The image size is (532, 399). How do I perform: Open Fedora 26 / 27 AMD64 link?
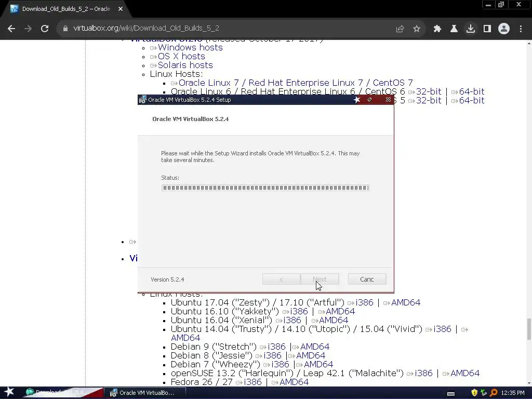tap(294, 382)
